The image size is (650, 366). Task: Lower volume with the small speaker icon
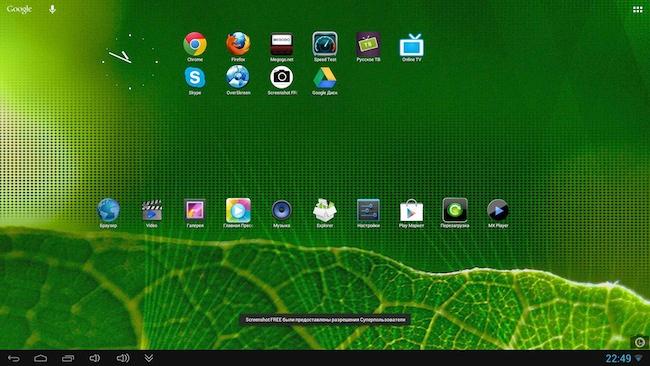pos(95,358)
